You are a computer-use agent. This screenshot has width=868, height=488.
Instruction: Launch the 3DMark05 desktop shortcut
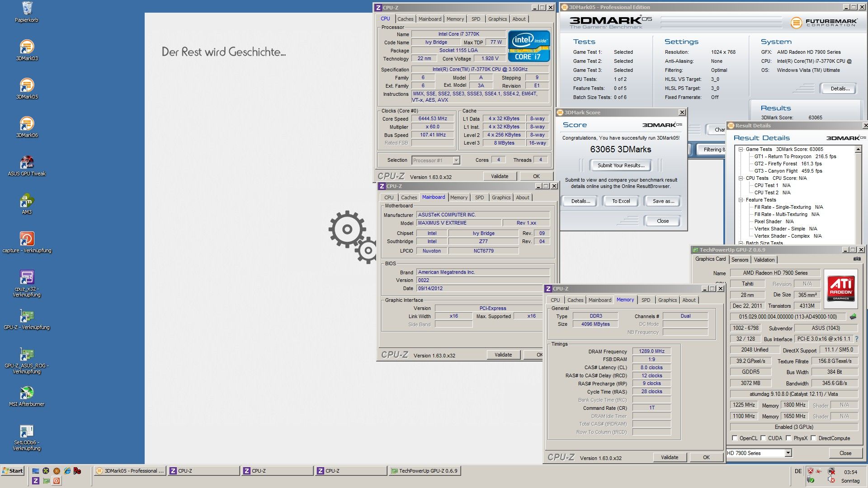[27, 89]
